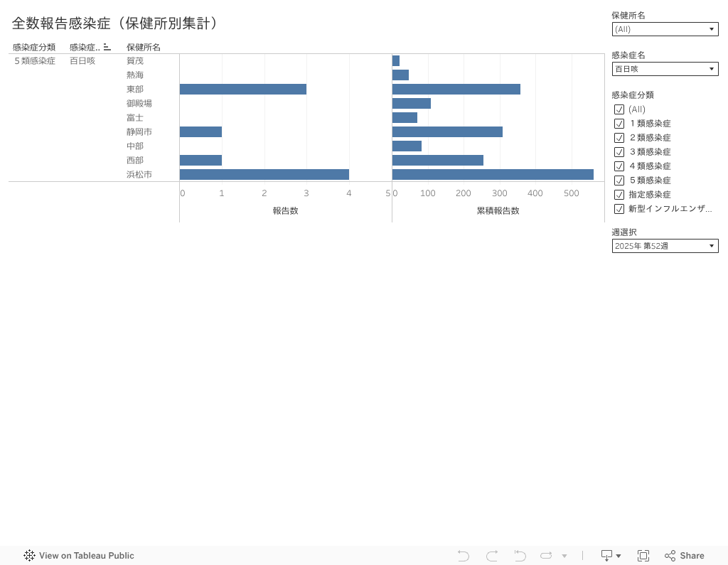Toggle the 指定感染症 checkbox
Viewport: 728px width, 565px height.
click(x=619, y=195)
